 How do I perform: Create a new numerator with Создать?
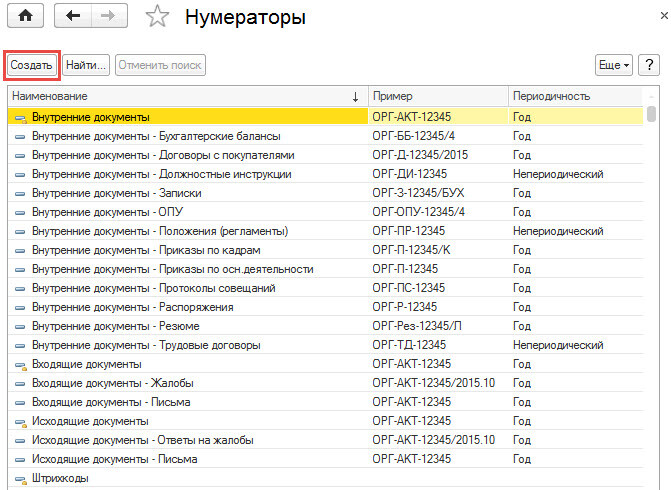[32, 65]
